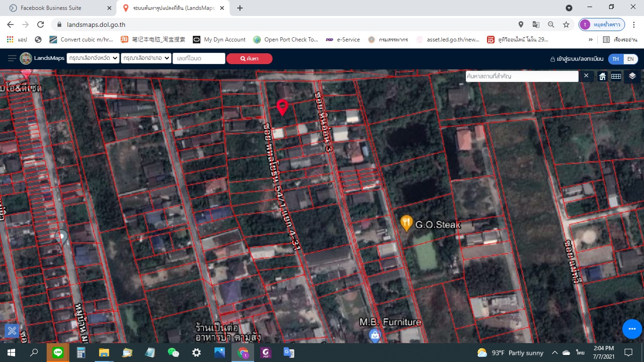This screenshot has height=362, width=644.
Task: Open the LandsMaps hamburger menu
Action: click(x=12, y=58)
